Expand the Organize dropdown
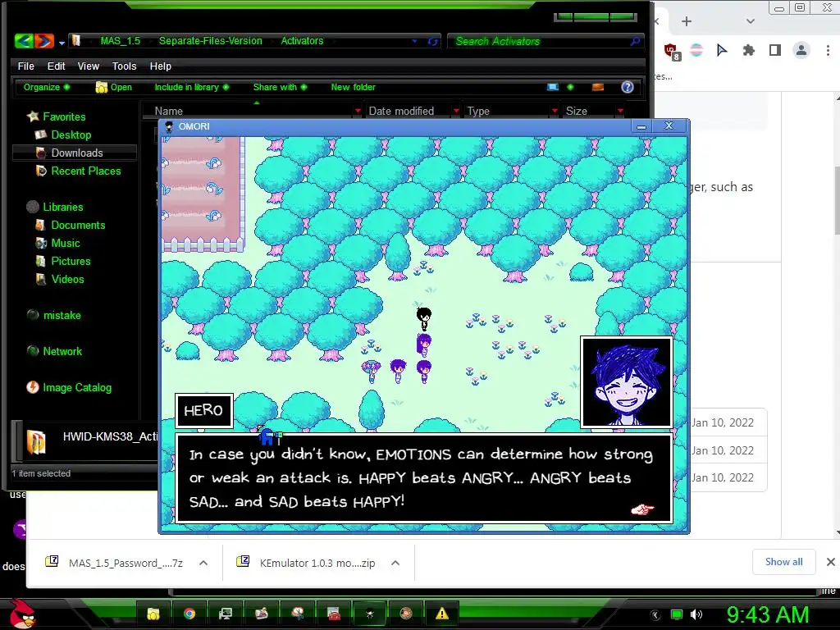 coord(46,87)
